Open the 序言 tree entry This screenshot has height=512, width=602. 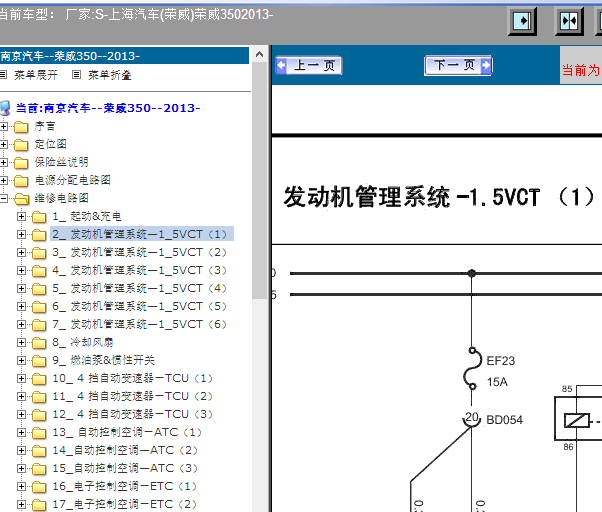point(45,126)
